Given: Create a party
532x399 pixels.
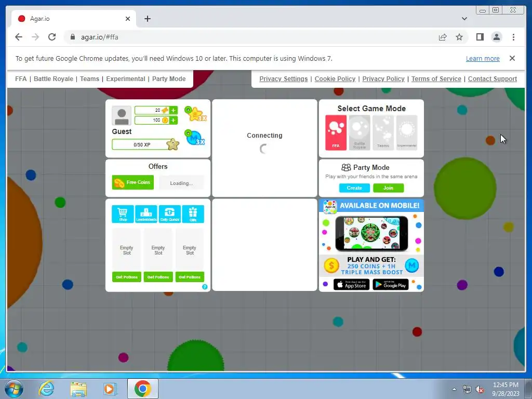Looking at the screenshot, I should (354, 188).
